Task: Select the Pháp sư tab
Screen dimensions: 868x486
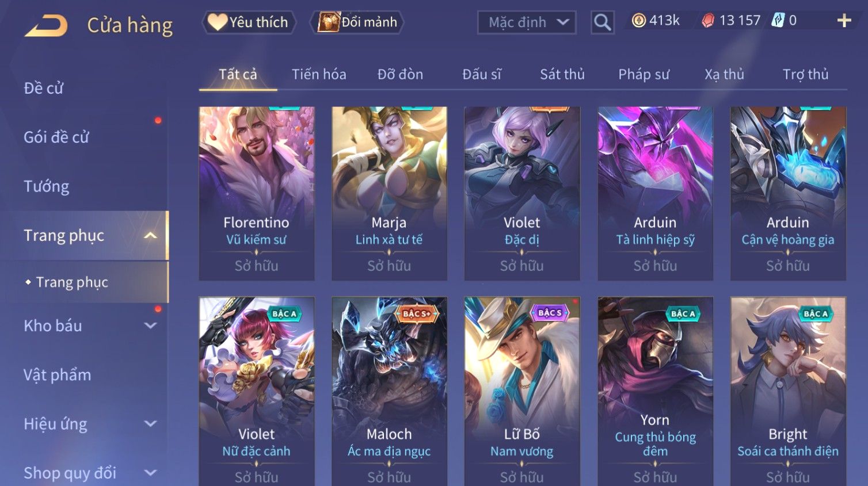Action: [x=644, y=74]
